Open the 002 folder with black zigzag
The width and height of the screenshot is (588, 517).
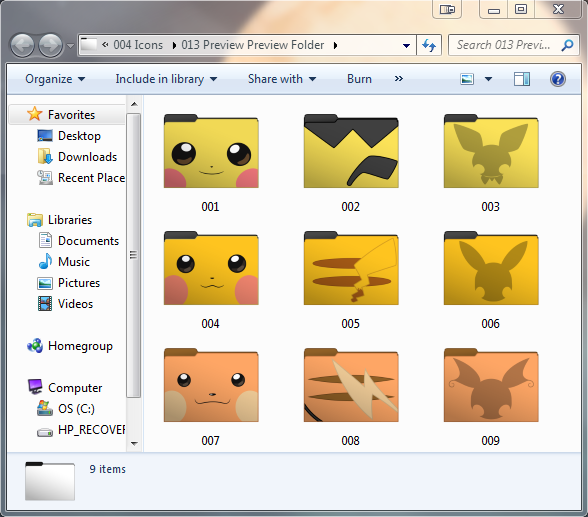click(x=351, y=151)
